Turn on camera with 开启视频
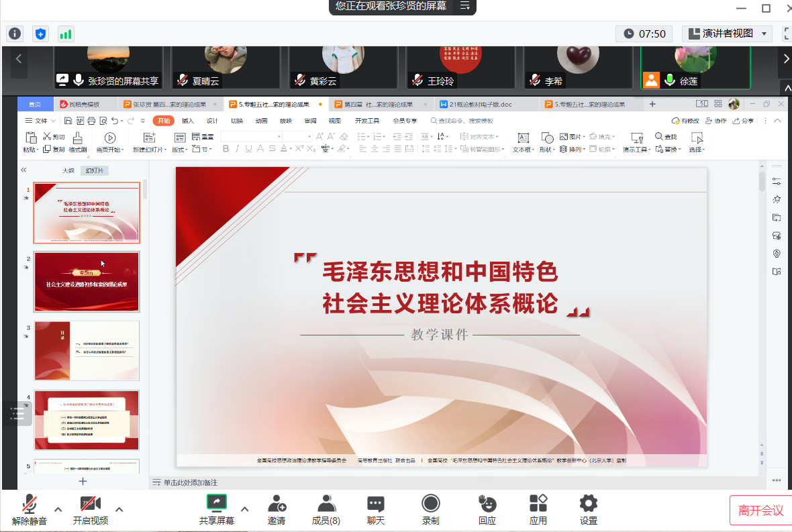This screenshot has width=792, height=532. tap(90, 509)
